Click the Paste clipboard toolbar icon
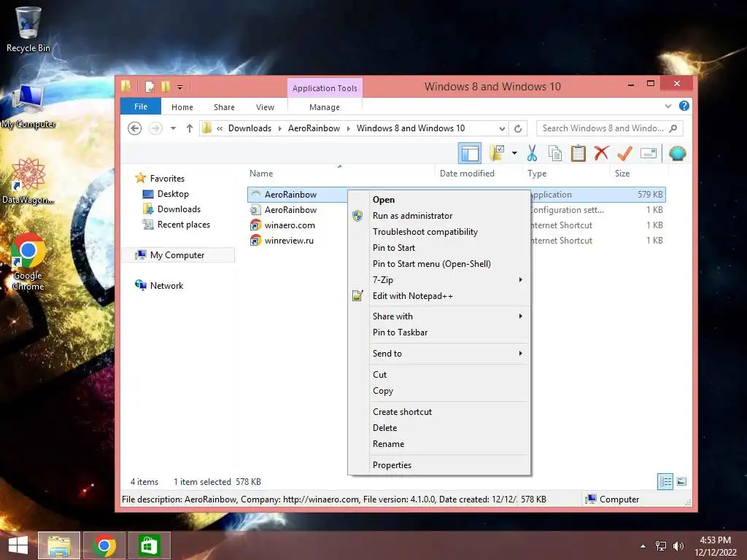This screenshot has height=560, width=747. 578,153
